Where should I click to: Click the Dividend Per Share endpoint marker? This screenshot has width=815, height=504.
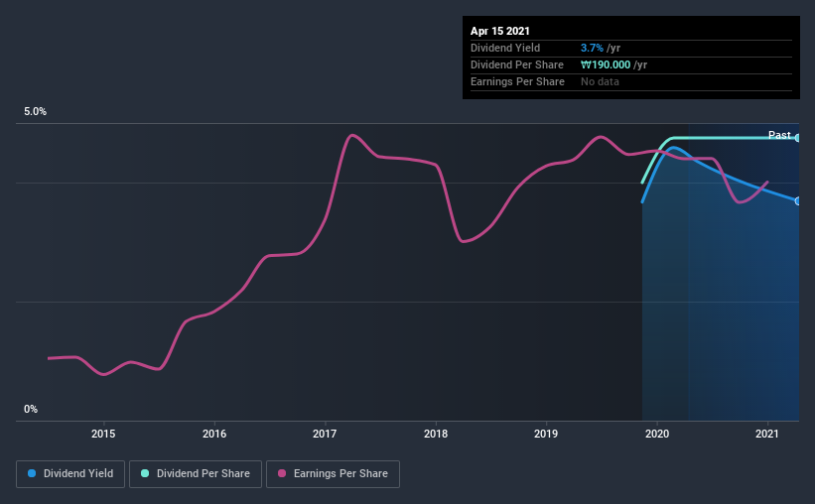[x=798, y=138]
